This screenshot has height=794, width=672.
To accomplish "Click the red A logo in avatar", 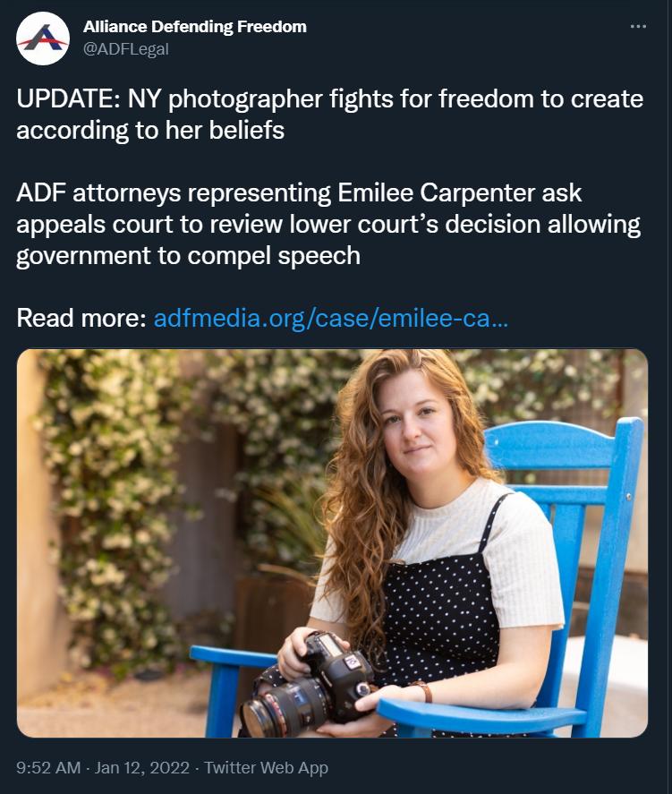I will (43, 38).
